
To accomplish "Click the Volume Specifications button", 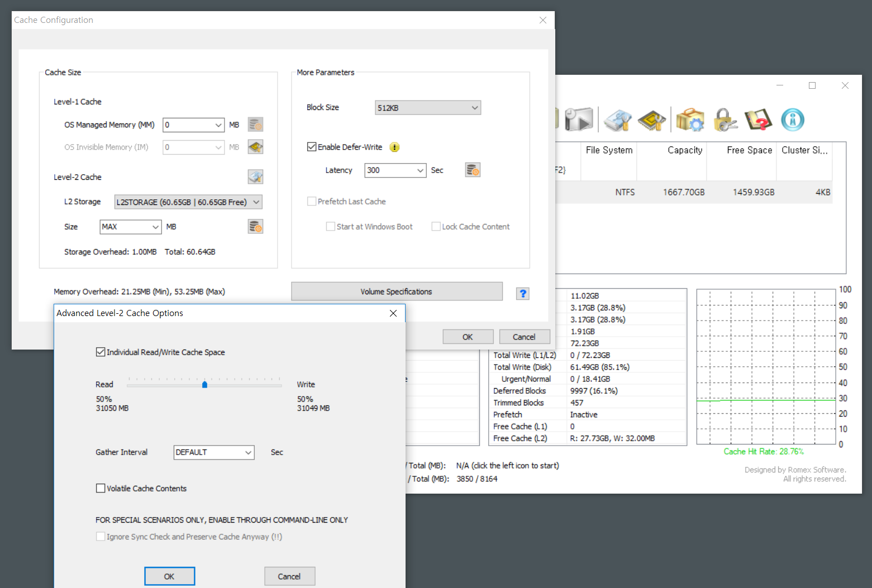I will pyautogui.click(x=397, y=291).
